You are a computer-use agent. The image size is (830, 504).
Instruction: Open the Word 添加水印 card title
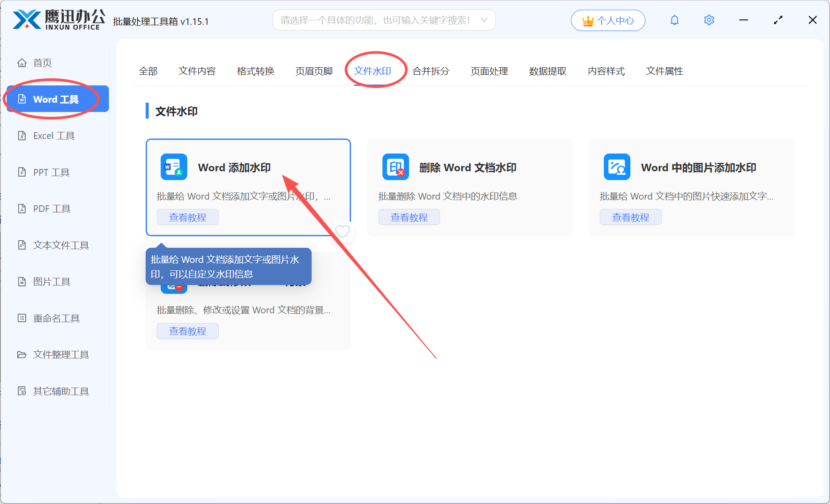(x=234, y=168)
